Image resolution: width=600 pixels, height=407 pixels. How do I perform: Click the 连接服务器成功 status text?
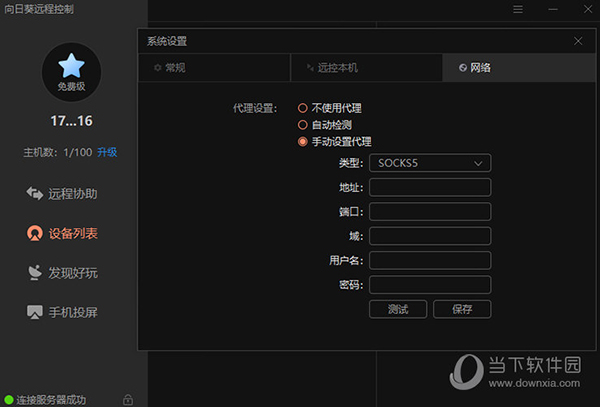(51, 400)
